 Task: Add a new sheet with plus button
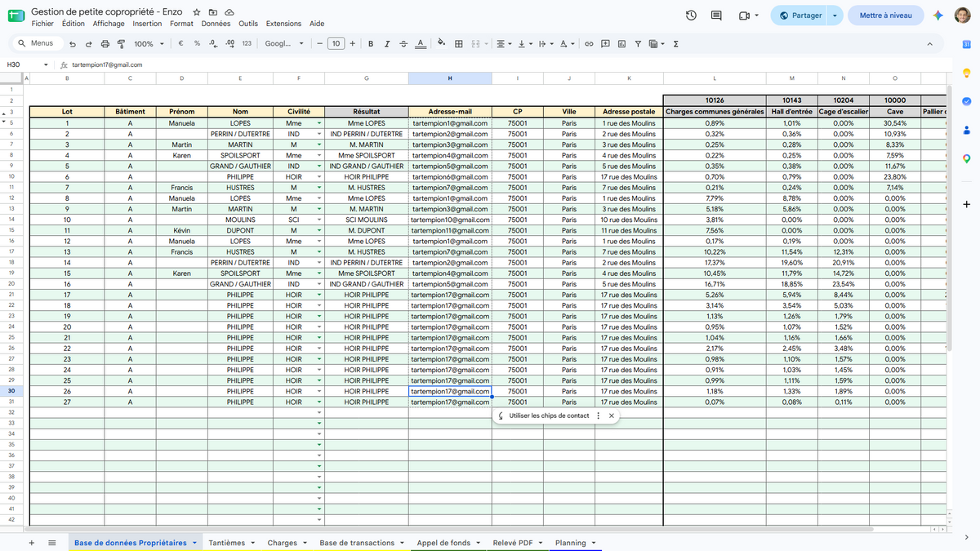coord(32,543)
